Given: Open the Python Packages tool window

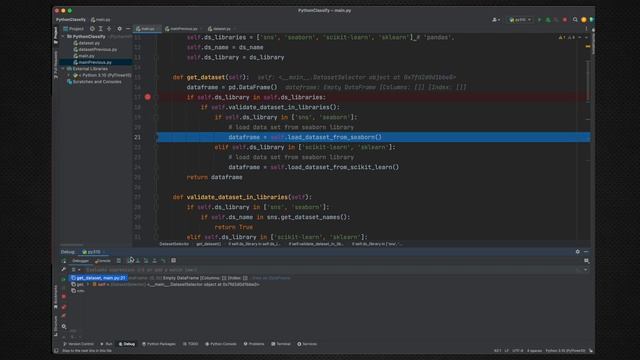Looking at the screenshot, I should pos(159,344).
